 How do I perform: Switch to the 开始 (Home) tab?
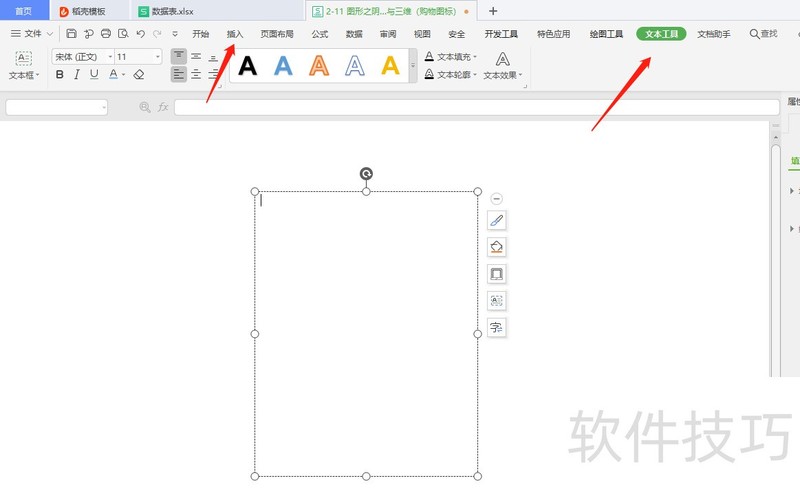click(201, 34)
